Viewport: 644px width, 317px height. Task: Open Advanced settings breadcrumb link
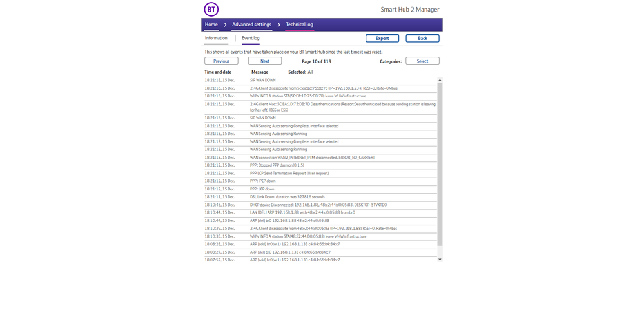251,25
